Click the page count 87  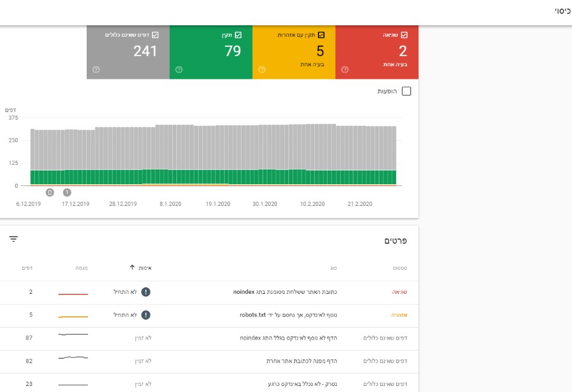click(29, 338)
